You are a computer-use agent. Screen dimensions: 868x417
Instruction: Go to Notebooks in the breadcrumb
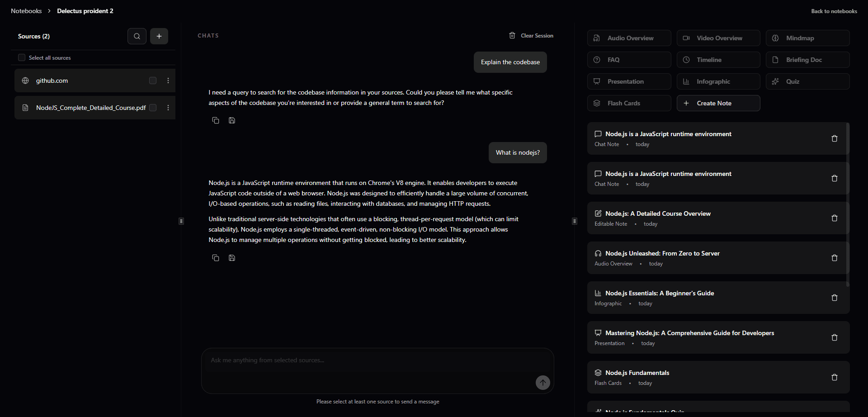(26, 11)
